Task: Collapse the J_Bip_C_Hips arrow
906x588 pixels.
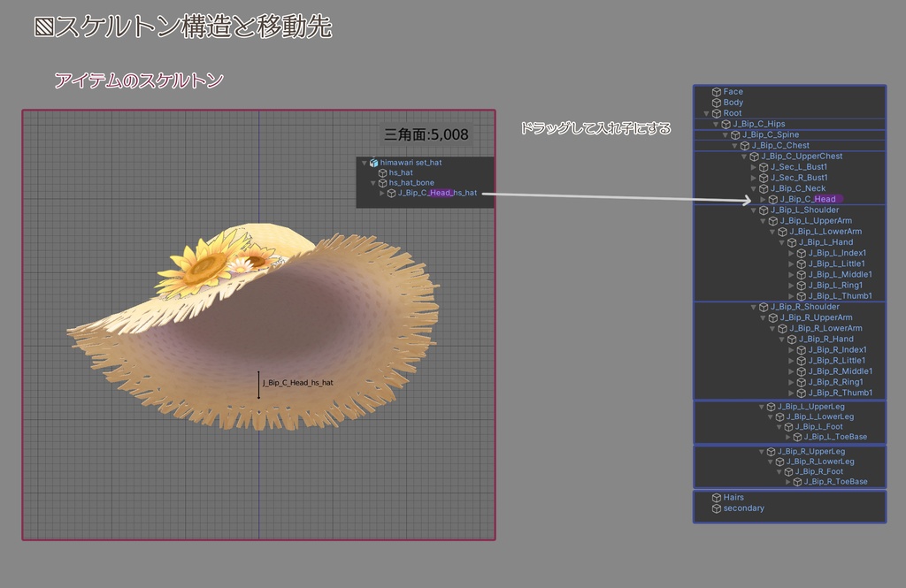Action: (715, 124)
